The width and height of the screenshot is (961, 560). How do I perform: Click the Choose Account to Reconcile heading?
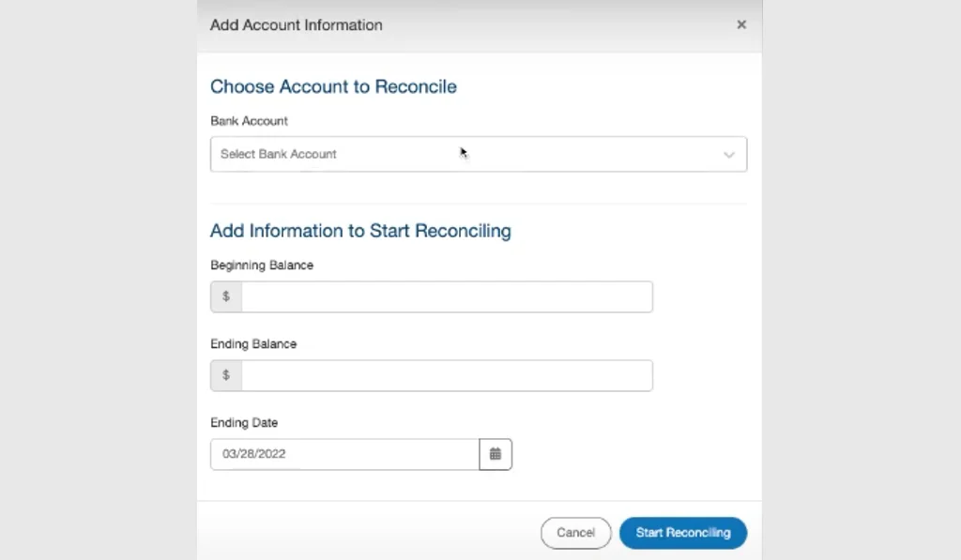333,86
